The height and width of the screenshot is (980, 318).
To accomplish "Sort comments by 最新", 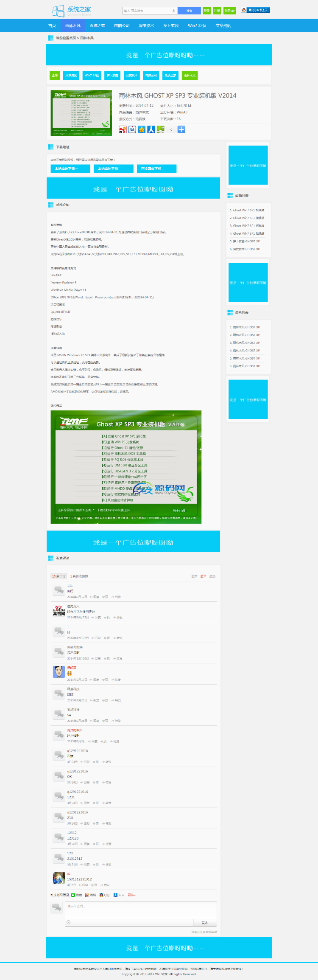I will pos(194,576).
